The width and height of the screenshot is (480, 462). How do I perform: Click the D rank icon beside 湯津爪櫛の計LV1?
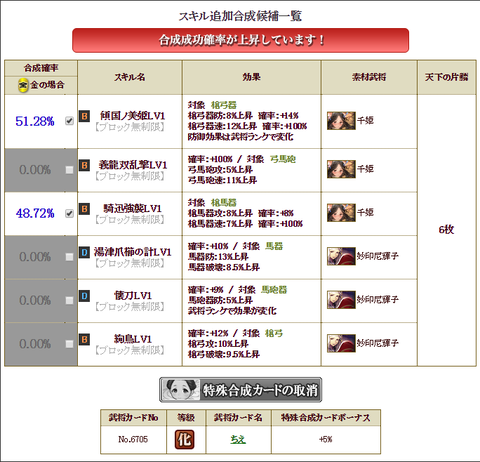(84, 252)
